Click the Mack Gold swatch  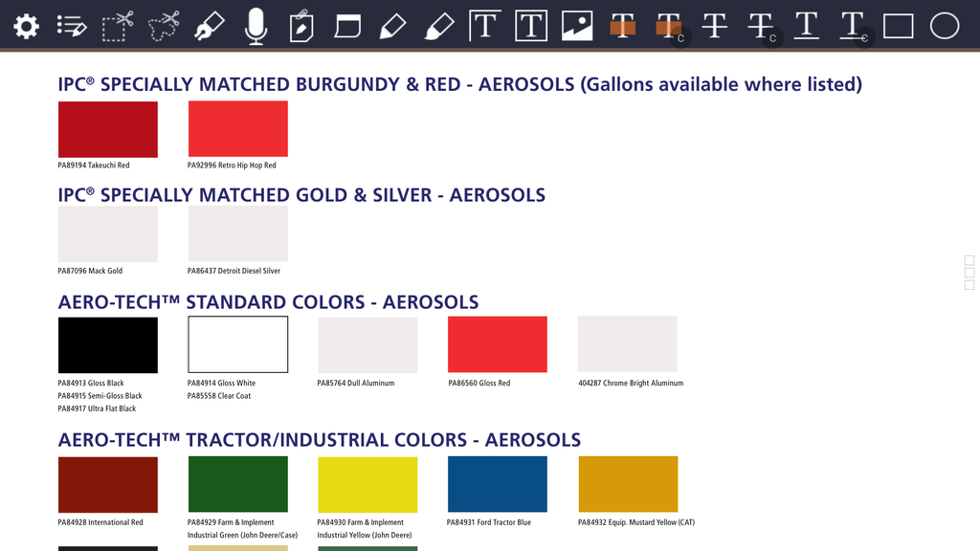pyautogui.click(x=108, y=234)
